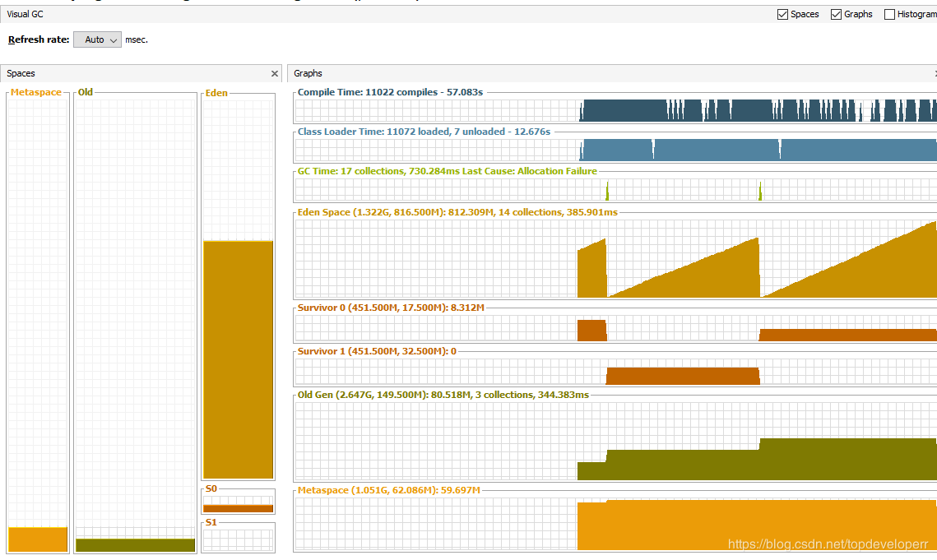Click the Old generation usage bar

(135, 544)
